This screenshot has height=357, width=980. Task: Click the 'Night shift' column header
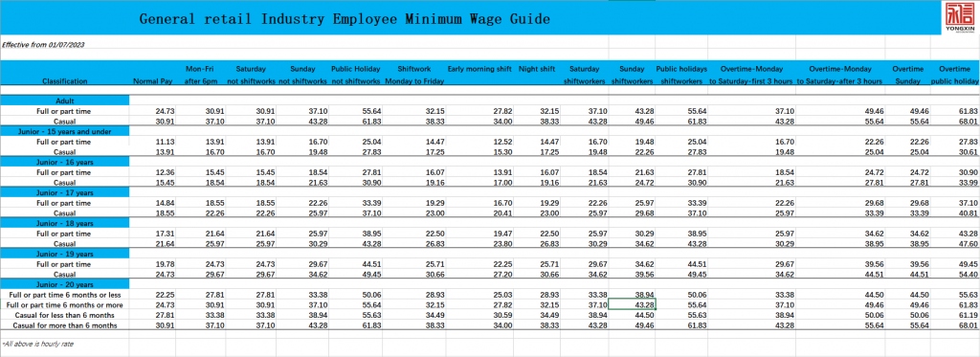tap(537, 69)
